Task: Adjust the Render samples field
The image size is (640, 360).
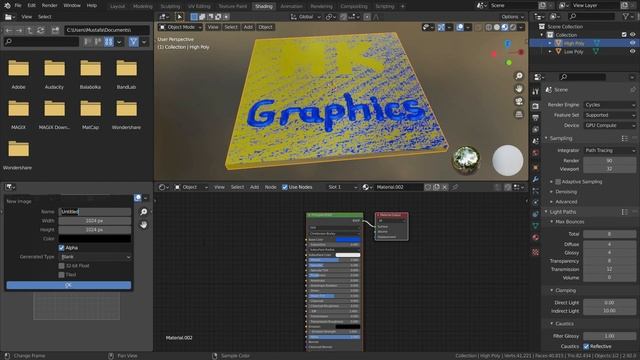Action: pos(609,161)
